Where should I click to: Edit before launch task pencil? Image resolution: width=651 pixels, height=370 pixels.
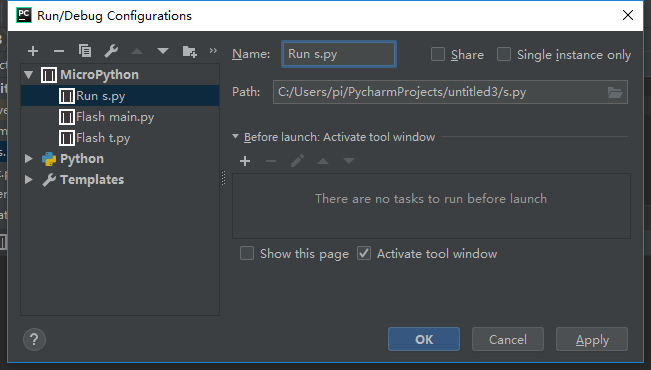tap(297, 160)
